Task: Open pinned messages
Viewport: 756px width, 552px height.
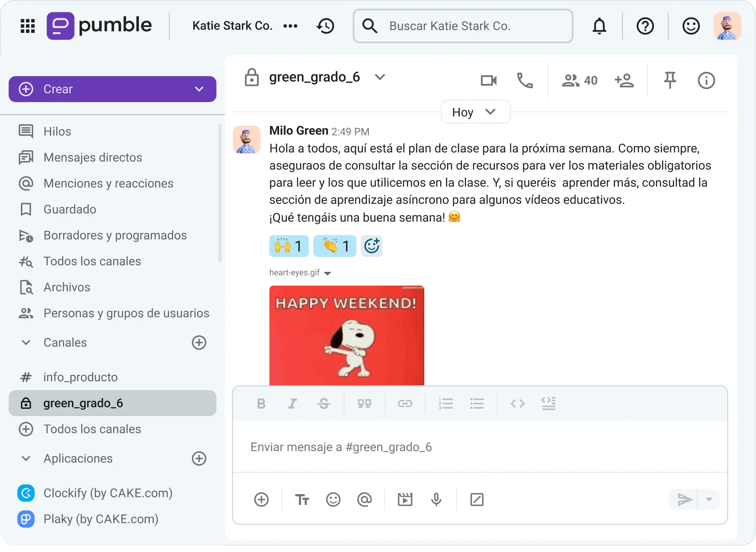Action: (670, 80)
